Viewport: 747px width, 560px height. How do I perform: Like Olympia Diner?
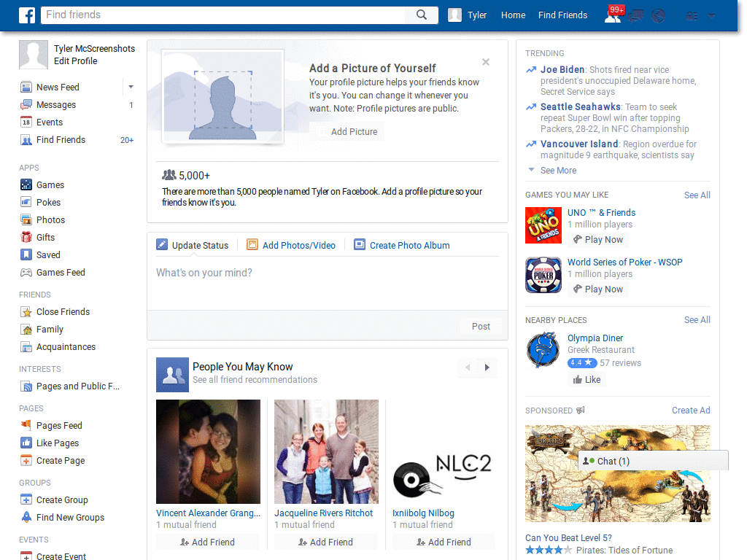point(587,379)
